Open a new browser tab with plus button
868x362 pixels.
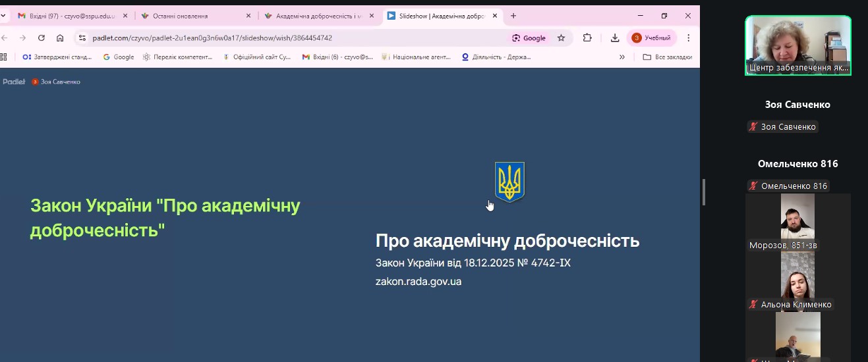(513, 16)
